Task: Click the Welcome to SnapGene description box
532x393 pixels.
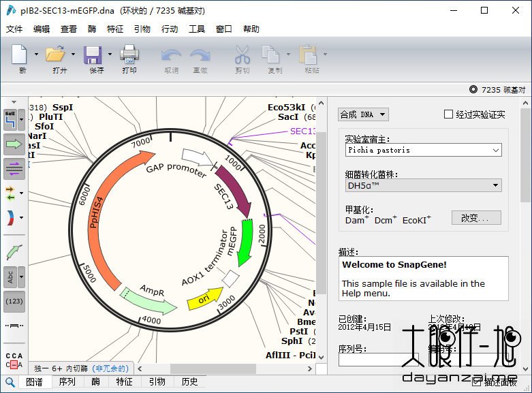Action: click(424, 279)
